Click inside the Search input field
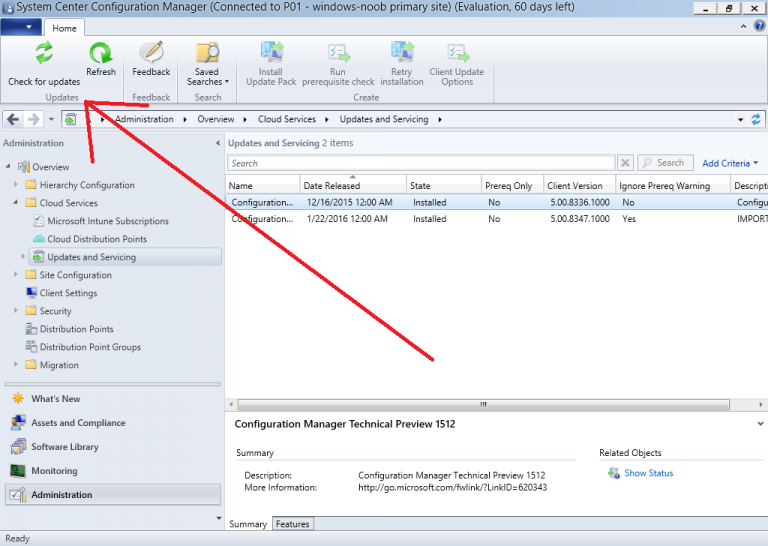 click(x=420, y=163)
